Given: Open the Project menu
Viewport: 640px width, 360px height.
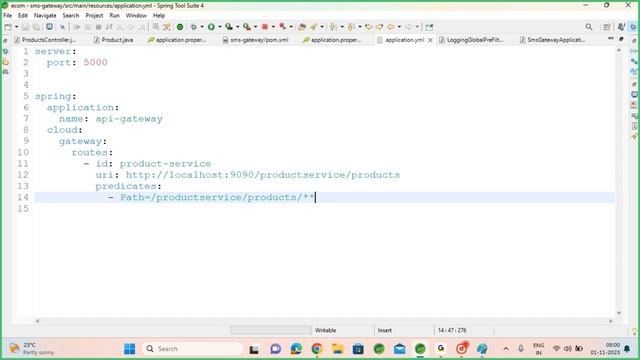Looking at the screenshot, I should [x=94, y=16].
